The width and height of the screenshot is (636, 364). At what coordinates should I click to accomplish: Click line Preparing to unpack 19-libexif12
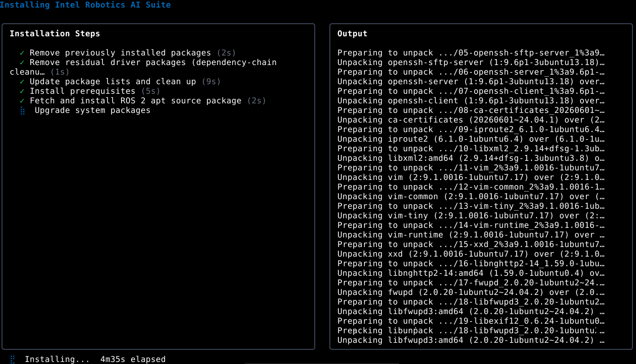(471, 321)
